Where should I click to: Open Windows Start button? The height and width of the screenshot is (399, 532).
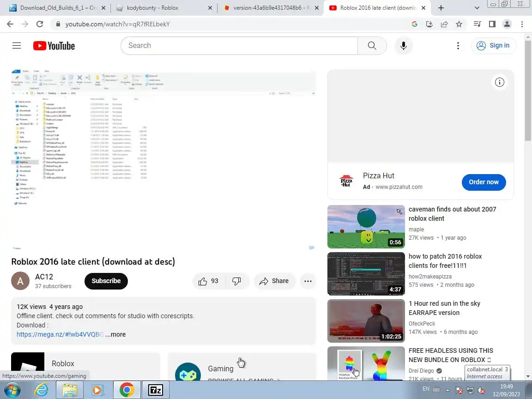click(12, 390)
